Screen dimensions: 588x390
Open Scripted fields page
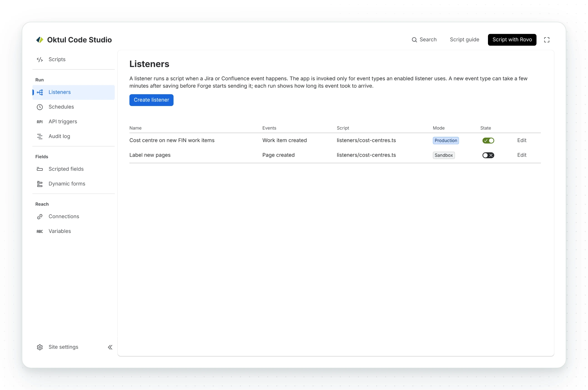tap(73, 169)
